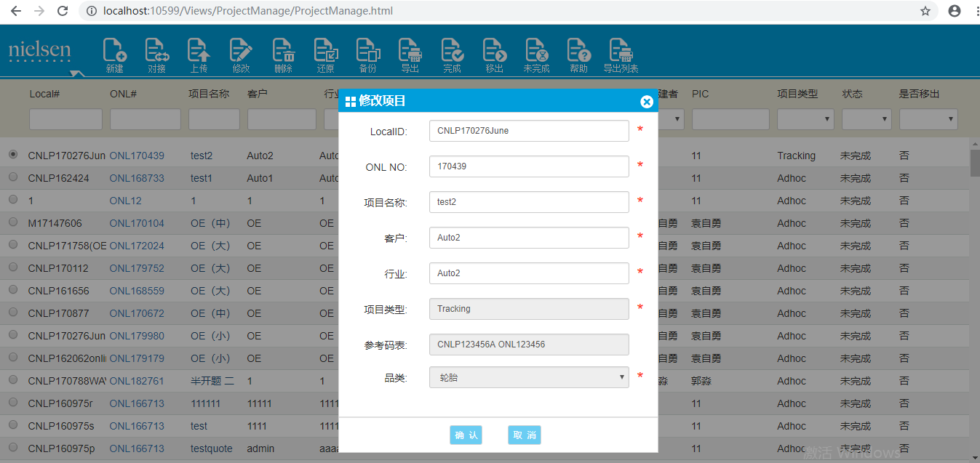Expand the 是否移出 filter dropdown
The height and width of the screenshot is (463, 980).
928,119
